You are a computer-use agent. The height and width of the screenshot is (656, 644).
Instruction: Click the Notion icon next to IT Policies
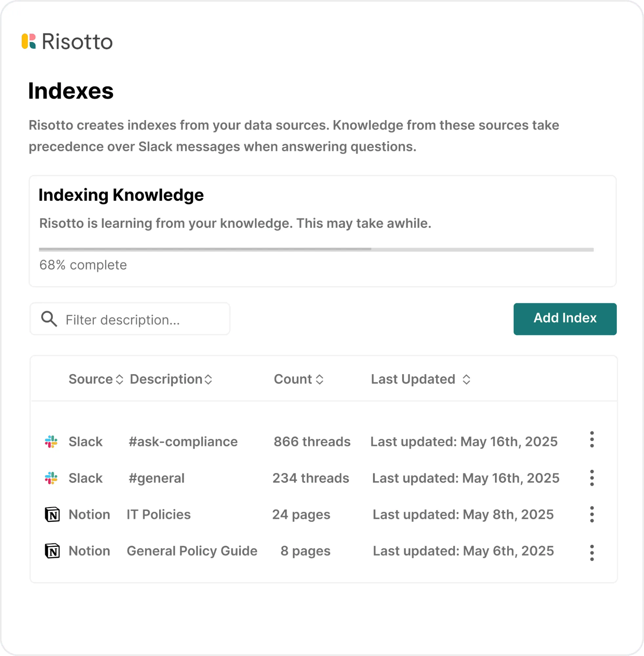pos(52,515)
